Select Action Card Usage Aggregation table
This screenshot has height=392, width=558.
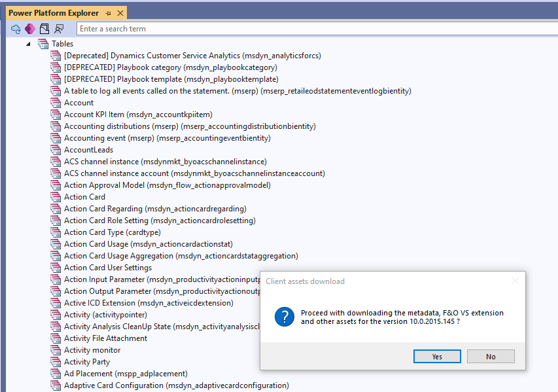[x=181, y=256]
